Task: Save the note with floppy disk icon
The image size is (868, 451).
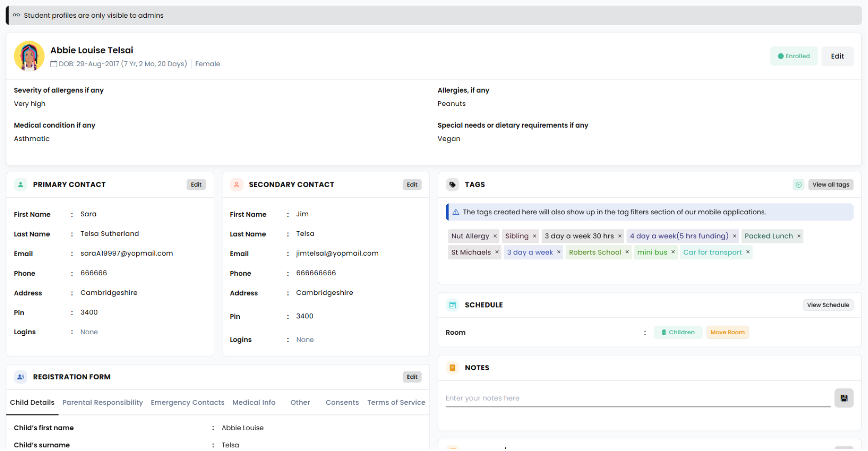Action: tap(843, 398)
